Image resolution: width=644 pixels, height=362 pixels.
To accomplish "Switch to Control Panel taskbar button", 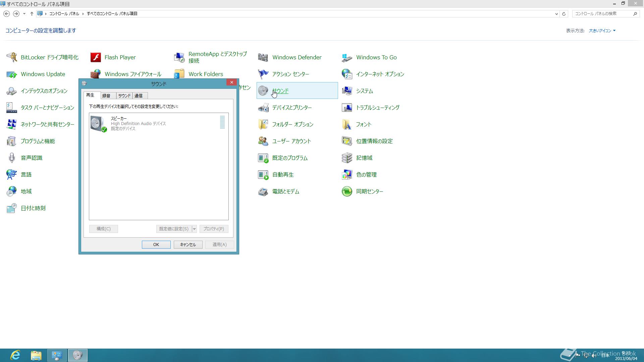I will point(57,355).
